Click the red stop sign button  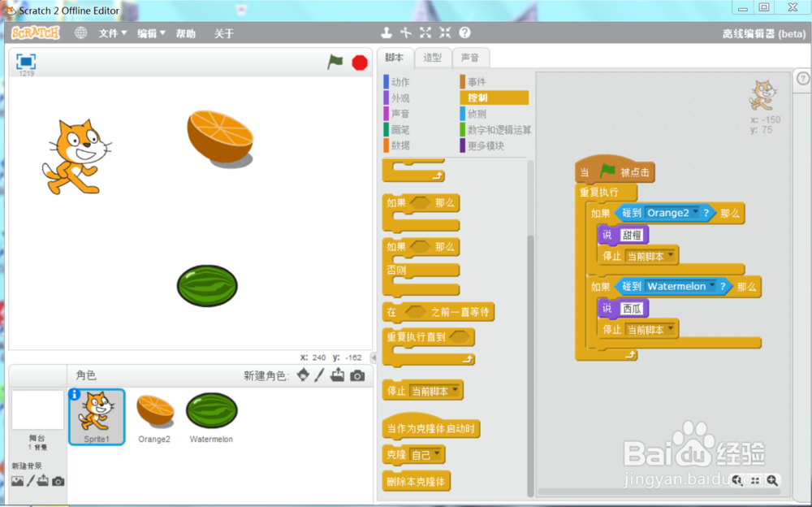tap(360, 63)
